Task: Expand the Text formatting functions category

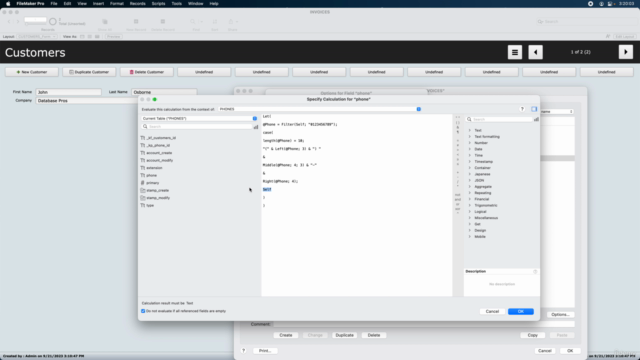Action: [470, 137]
